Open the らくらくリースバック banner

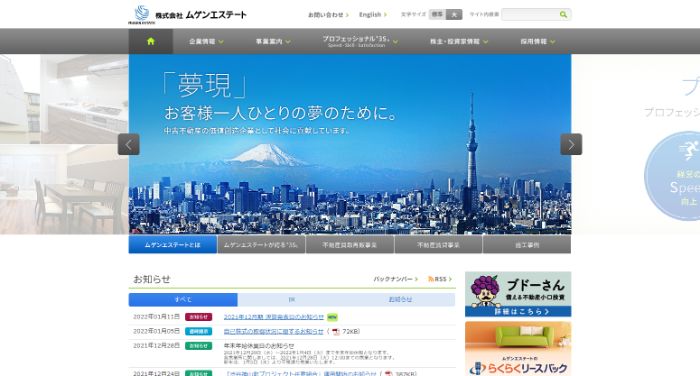pos(518,349)
